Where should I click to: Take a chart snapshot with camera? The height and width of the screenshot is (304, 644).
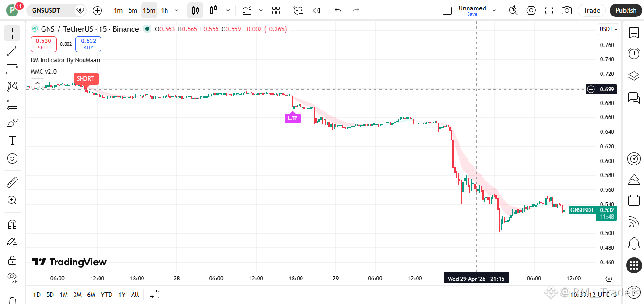coord(567,10)
